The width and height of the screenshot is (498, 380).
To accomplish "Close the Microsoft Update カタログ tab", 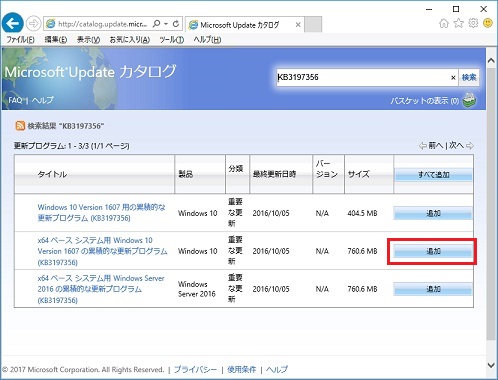I will pos(298,25).
